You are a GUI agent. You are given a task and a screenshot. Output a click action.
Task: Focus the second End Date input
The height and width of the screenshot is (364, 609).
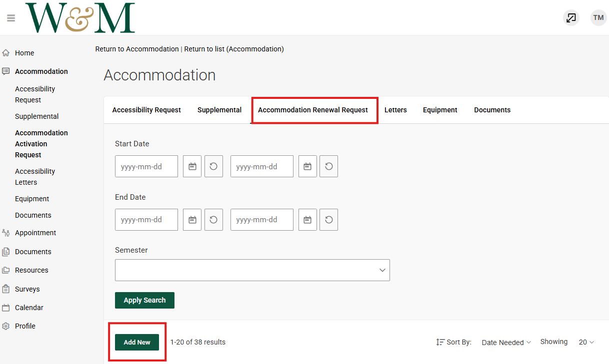point(262,220)
